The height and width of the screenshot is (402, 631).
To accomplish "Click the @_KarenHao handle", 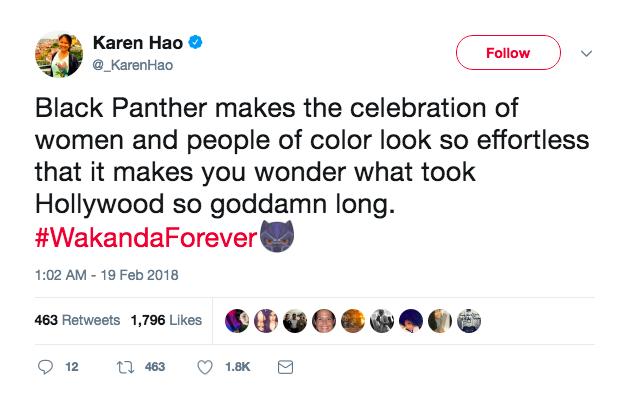I will coord(125,63).
